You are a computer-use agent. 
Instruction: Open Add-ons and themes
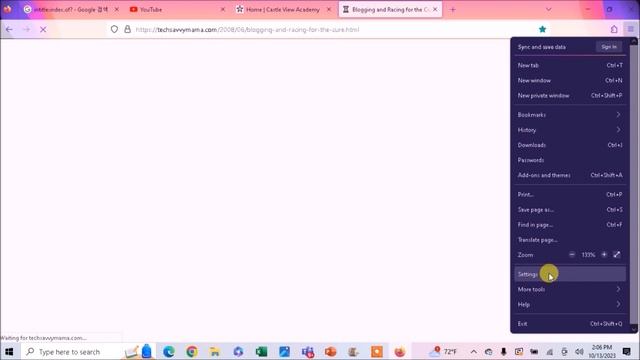570,175
